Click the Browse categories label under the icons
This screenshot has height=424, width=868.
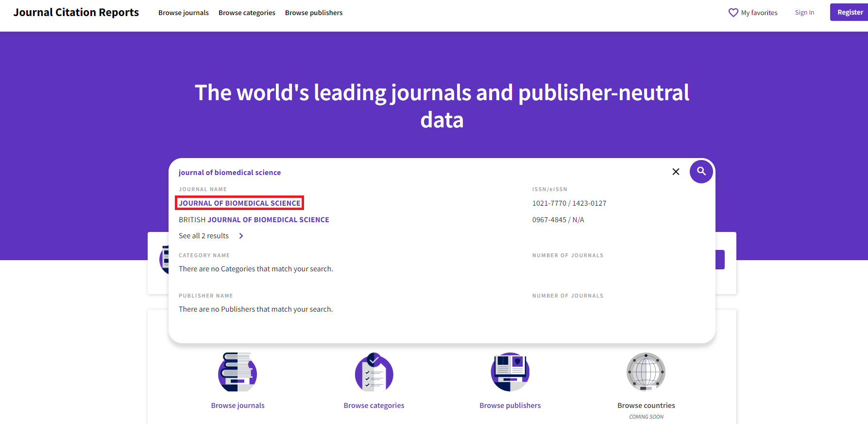[x=374, y=406]
